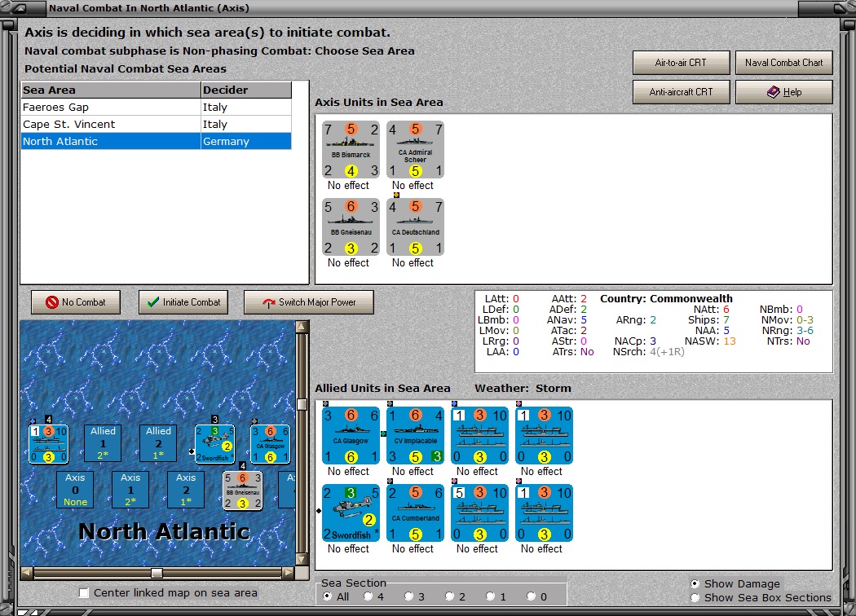Select the Swordfish counter in Allied units panel

(x=351, y=513)
